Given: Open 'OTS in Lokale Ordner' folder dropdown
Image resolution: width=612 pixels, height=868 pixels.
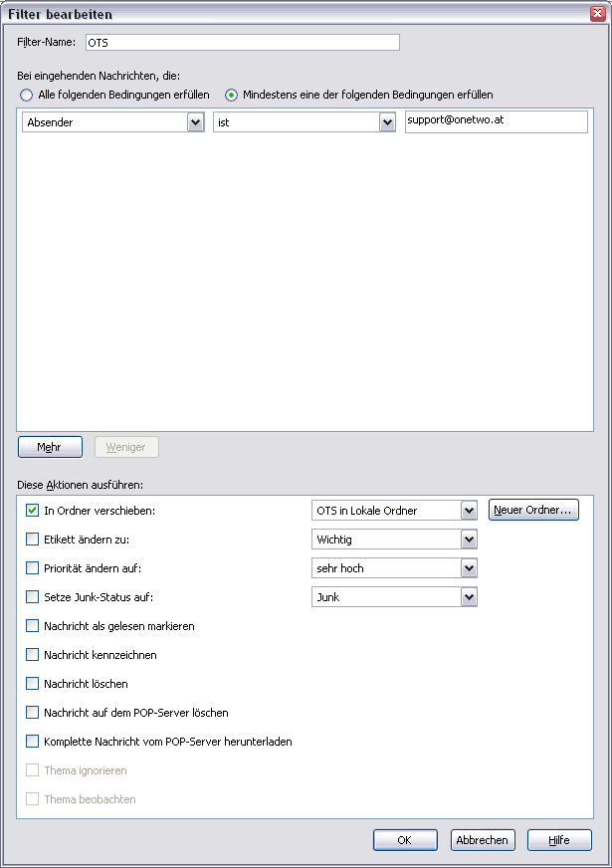Looking at the screenshot, I should point(394,511).
